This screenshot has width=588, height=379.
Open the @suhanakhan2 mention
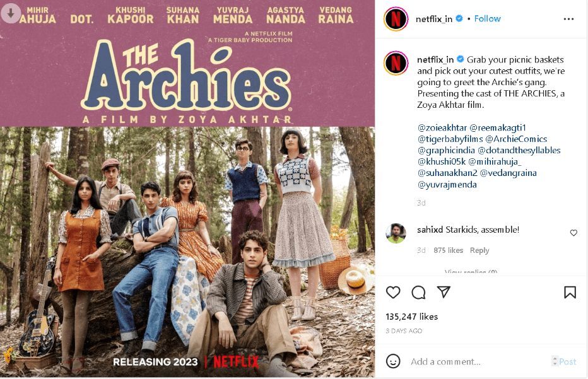click(x=447, y=173)
